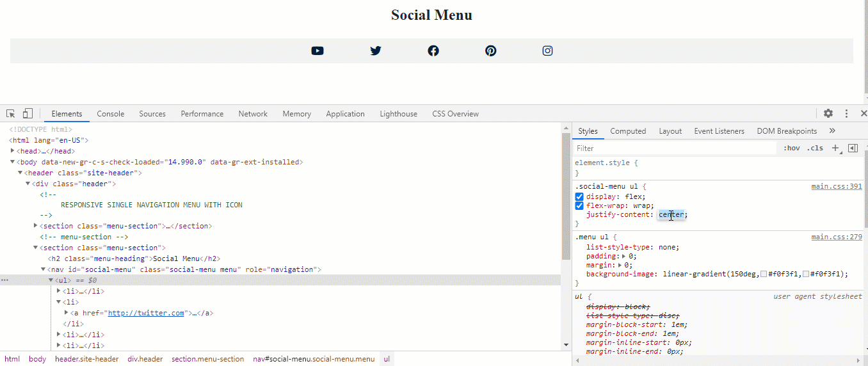Viewport: 868px width, 366px height.
Task: Uncheck the flex-wrap: wrap property checkbox
Action: (x=579, y=205)
